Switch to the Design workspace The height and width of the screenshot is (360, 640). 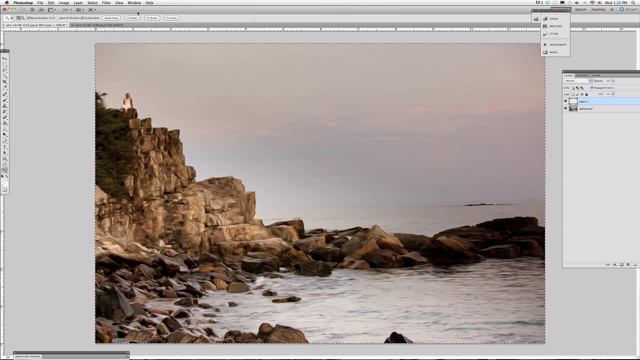click(580, 9)
